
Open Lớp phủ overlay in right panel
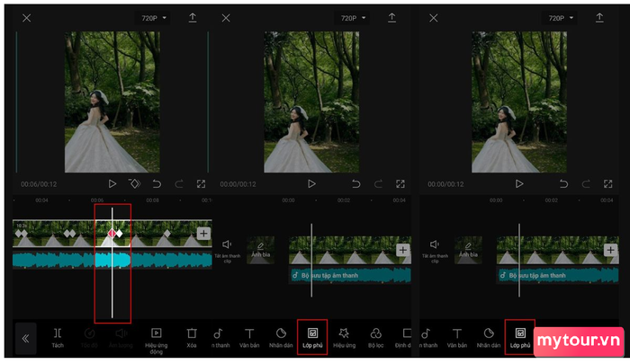pyautogui.click(x=520, y=338)
